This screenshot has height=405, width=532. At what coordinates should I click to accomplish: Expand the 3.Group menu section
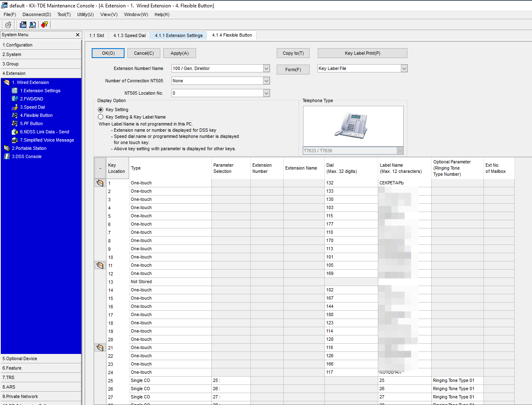point(41,64)
